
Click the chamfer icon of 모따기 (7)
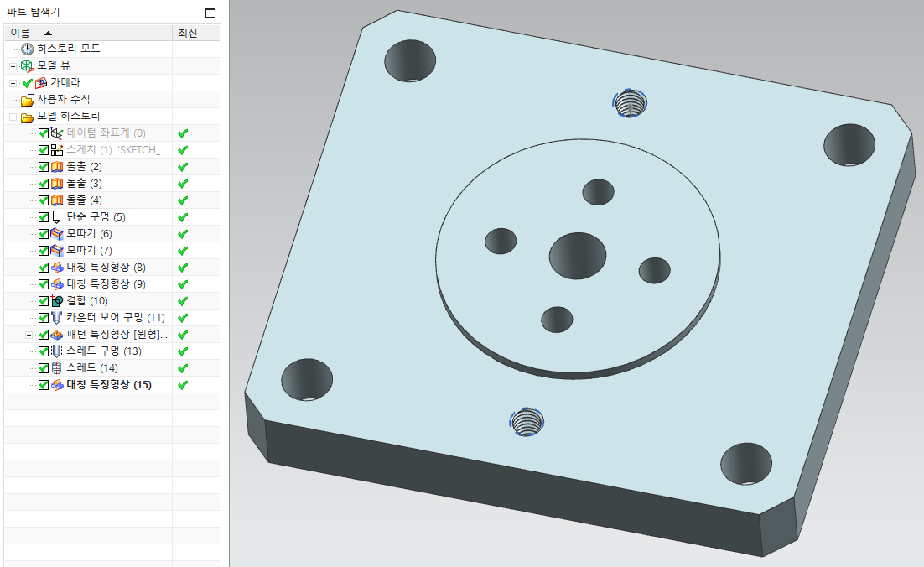[x=56, y=251]
